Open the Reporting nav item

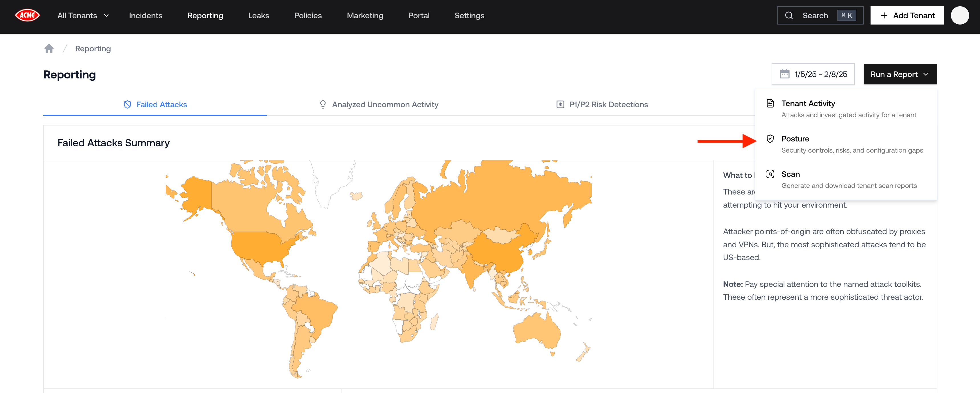point(206,16)
